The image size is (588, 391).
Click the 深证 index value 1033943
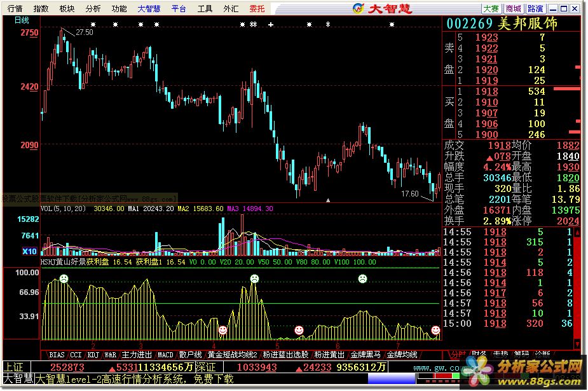[257, 367]
